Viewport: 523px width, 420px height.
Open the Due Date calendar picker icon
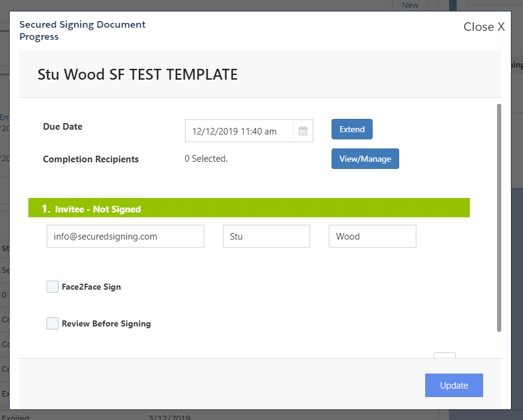303,131
